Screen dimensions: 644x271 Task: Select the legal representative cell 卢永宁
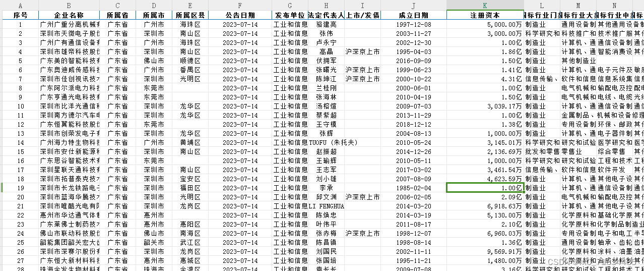coord(327,42)
